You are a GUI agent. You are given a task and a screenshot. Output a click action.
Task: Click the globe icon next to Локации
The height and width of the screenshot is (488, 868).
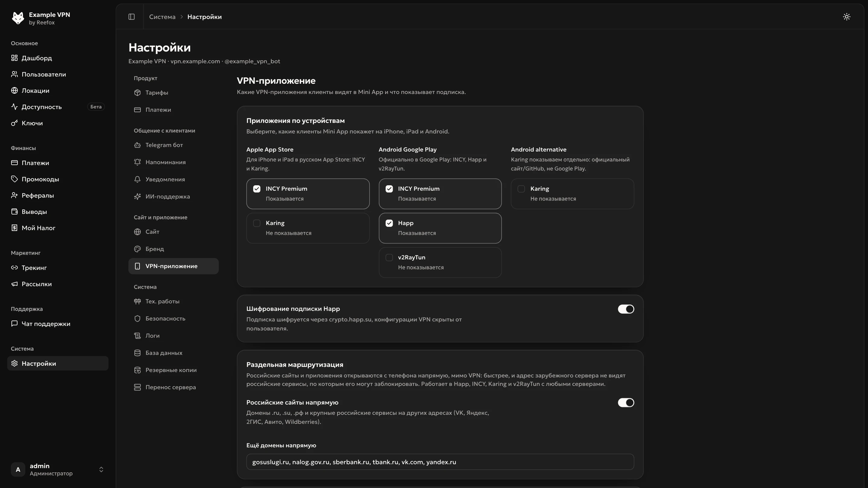14,91
